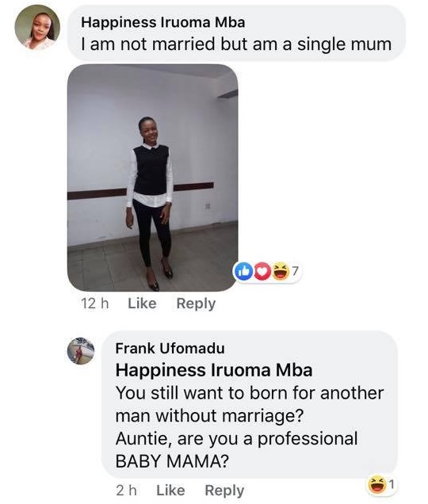Screen dimensions: 428x504
Task: Click the Haha reaction on Frank's reply
Action: click(376, 484)
